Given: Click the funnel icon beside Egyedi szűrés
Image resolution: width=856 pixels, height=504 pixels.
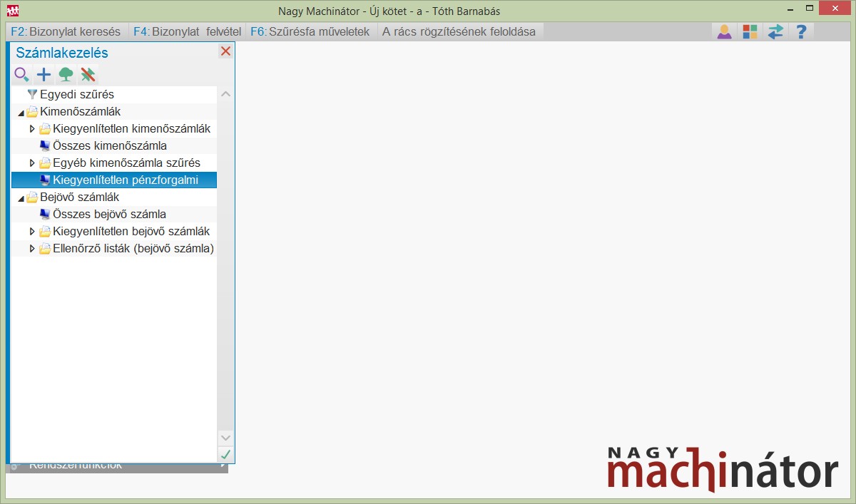Looking at the screenshot, I should tap(32, 94).
